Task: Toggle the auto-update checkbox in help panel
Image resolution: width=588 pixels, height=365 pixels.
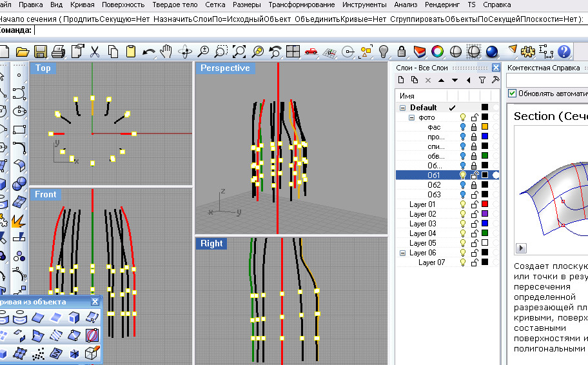Action: pos(513,94)
